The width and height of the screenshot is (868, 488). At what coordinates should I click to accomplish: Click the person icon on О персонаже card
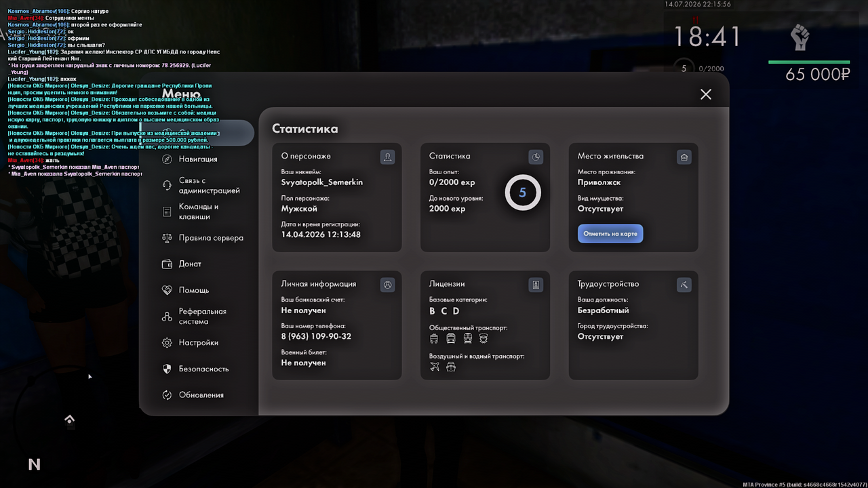click(x=387, y=157)
